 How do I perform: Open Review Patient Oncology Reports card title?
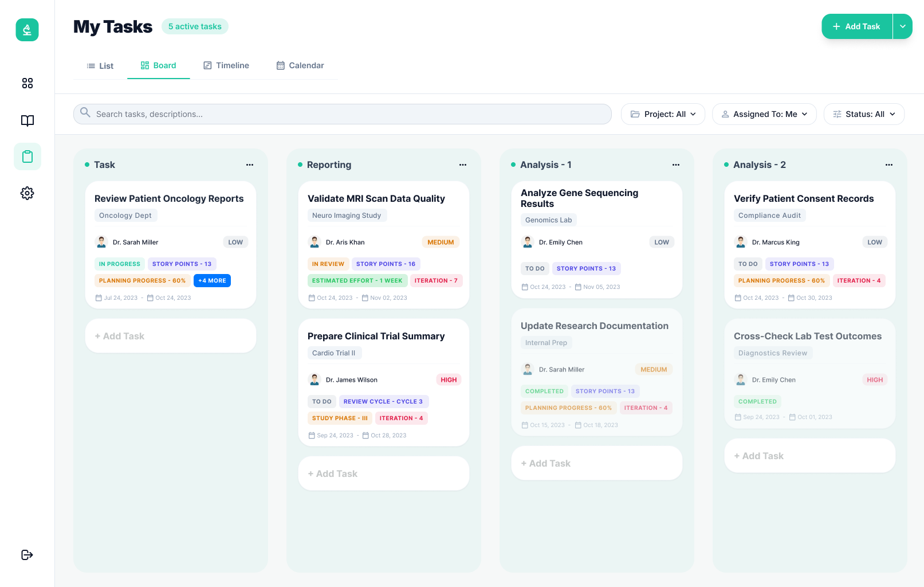169,198
